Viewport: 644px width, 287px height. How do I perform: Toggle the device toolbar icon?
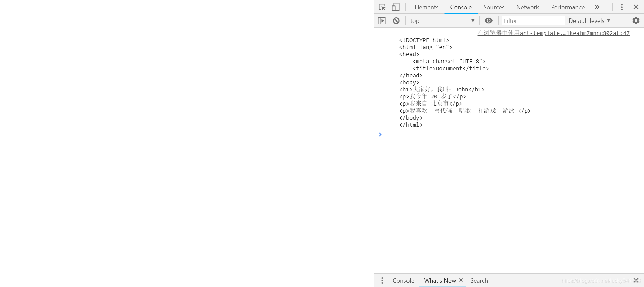point(396,7)
